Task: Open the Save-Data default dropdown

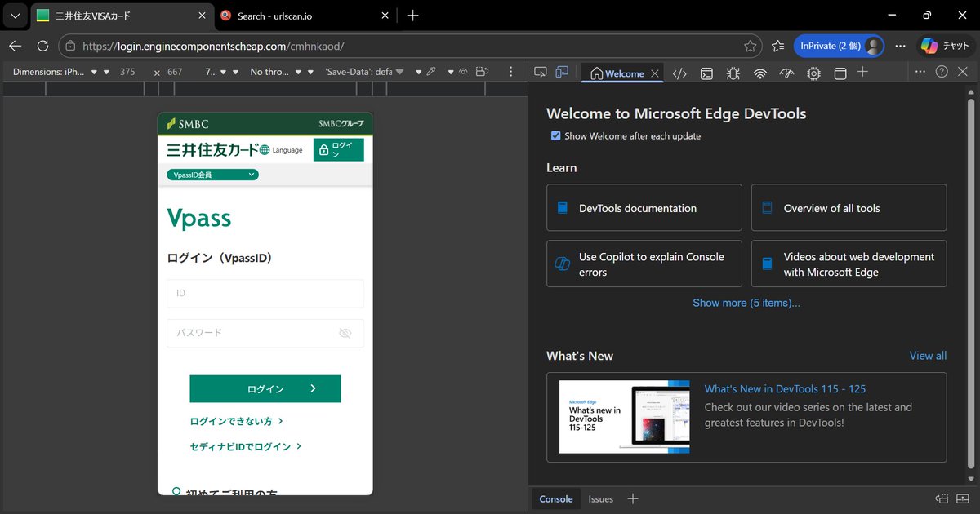Action: 364,72
